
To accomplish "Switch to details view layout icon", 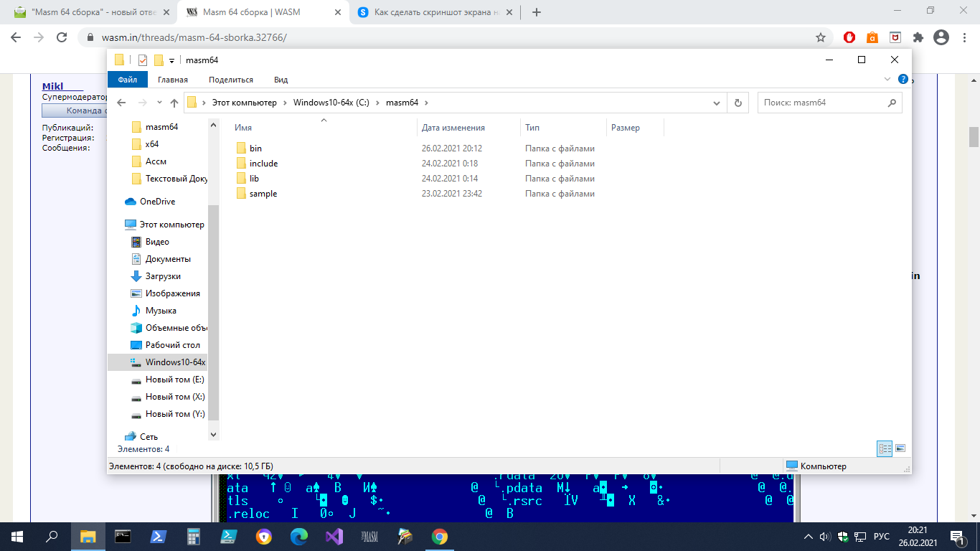I will (x=885, y=448).
